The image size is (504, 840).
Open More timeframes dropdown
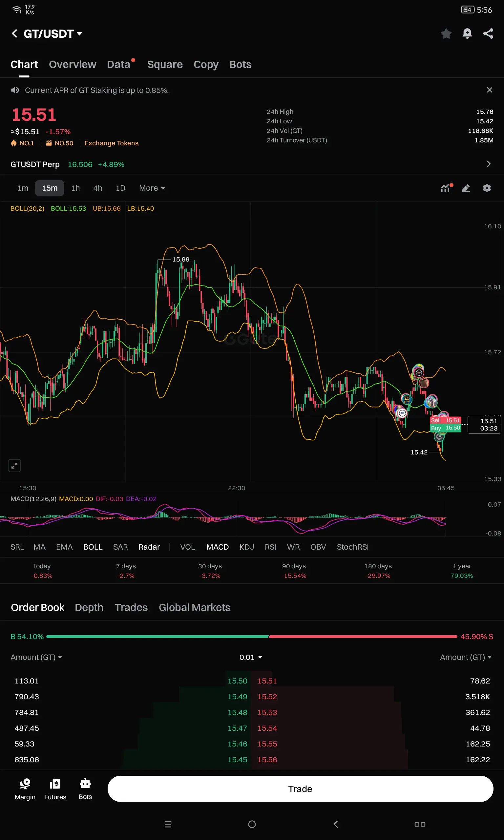click(x=152, y=188)
